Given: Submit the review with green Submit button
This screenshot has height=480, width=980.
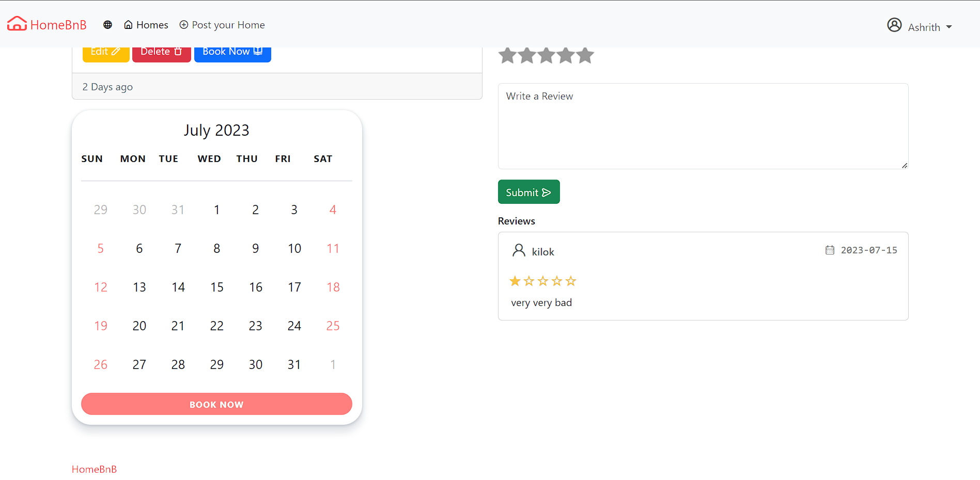Looking at the screenshot, I should (529, 192).
